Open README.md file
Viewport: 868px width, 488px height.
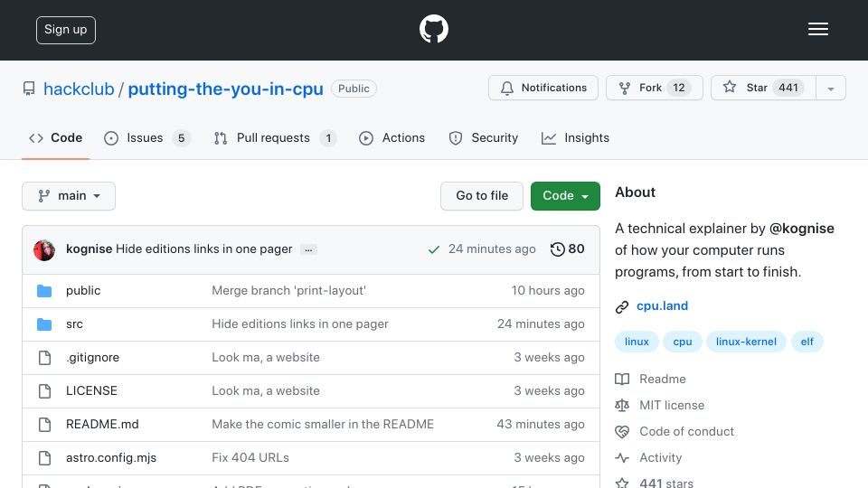coord(102,425)
